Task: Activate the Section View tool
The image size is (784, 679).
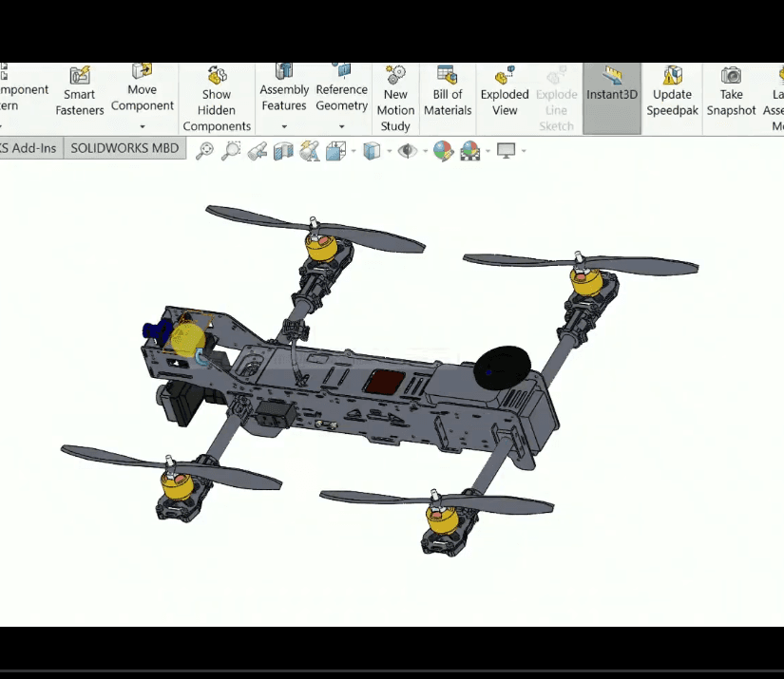Action: pyautogui.click(x=283, y=151)
